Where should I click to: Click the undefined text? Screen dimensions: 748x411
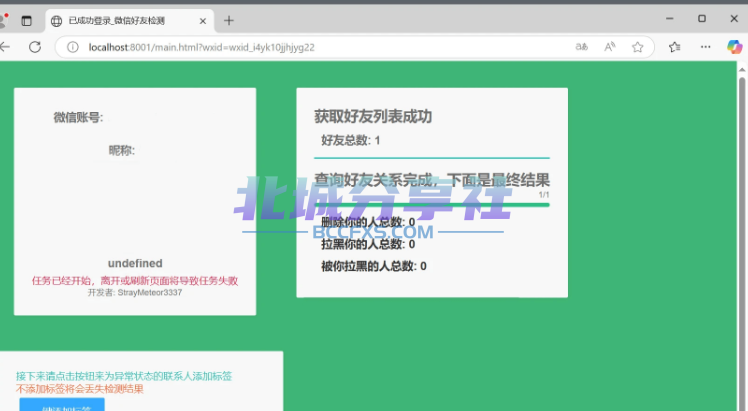coord(135,263)
